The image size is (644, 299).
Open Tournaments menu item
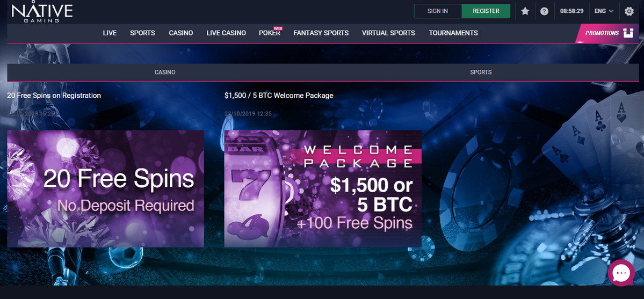453,33
